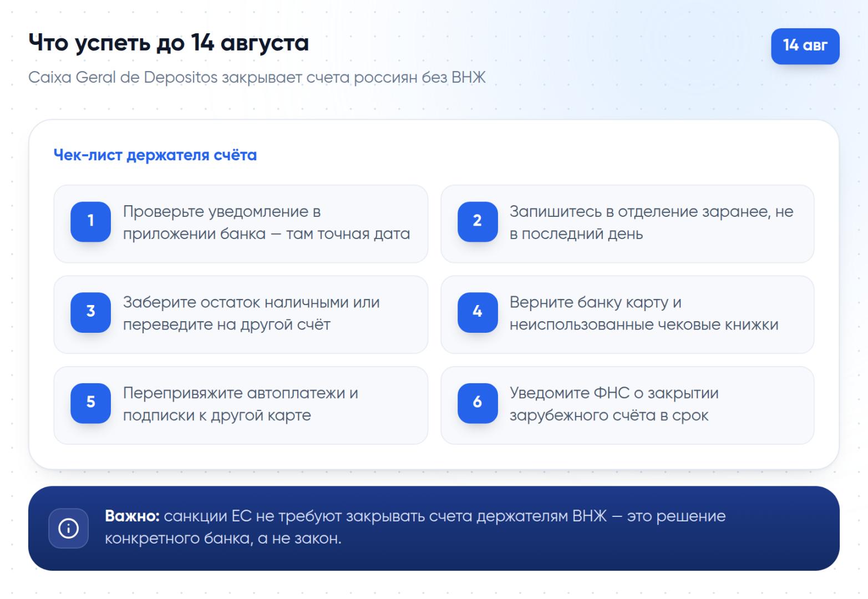Screen dimensions: 868x599
Task: Click the 14 авг date badge
Action: [x=805, y=46]
